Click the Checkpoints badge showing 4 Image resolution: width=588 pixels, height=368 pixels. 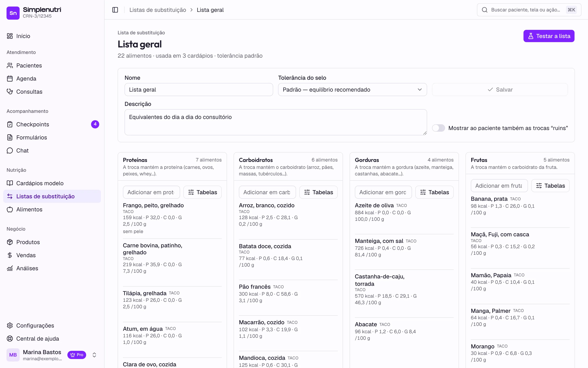click(x=95, y=124)
